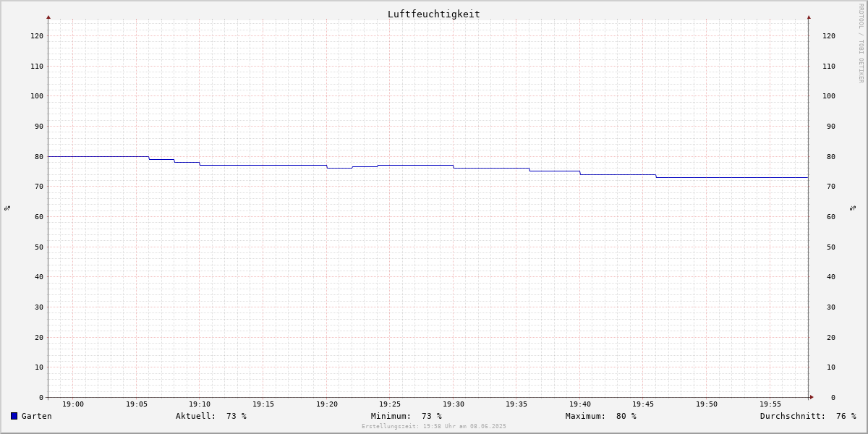Image resolution: width=868 pixels, height=434 pixels.
Task: Click the 19:50 x-axis time label
Action: pos(707,404)
